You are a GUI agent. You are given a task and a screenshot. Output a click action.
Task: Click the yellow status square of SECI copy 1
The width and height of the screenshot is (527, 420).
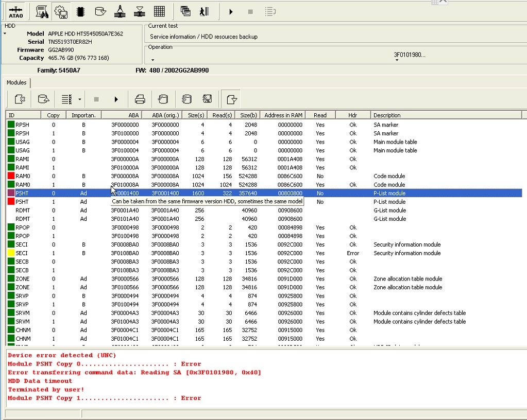click(11, 253)
